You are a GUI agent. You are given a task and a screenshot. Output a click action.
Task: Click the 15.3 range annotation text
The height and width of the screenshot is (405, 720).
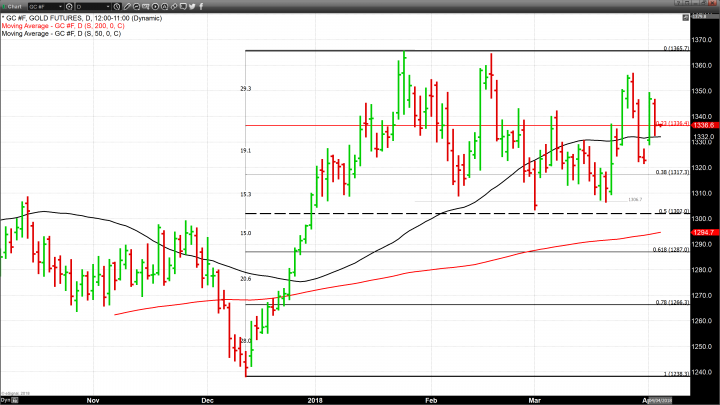[x=246, y=194]
